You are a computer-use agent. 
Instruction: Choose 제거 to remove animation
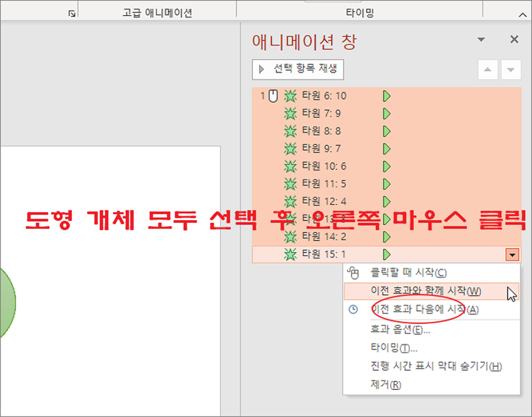tap(432, 385)
